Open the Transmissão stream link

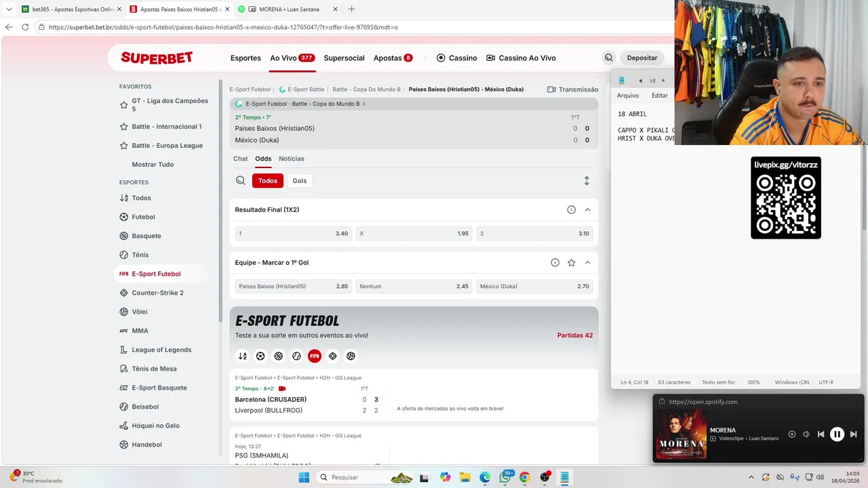[572, 89]
